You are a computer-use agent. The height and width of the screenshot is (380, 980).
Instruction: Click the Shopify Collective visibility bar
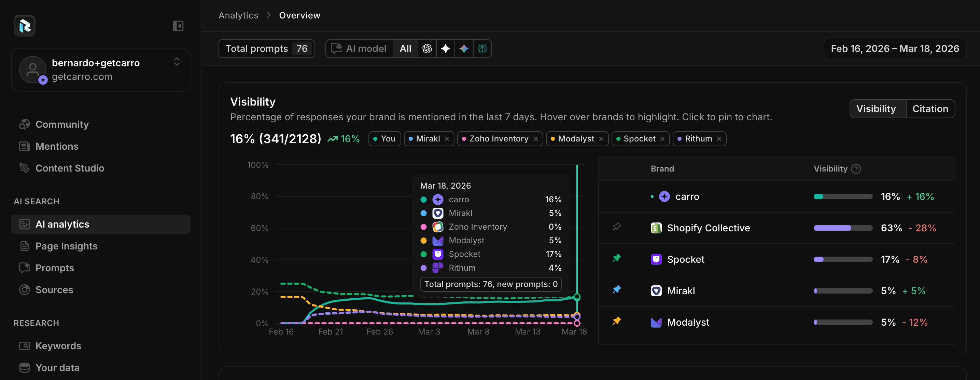pos(843,228)
